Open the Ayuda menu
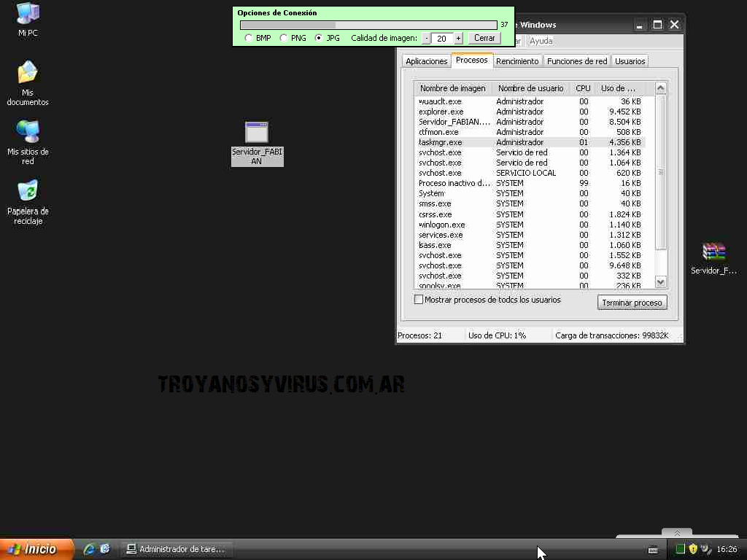This screenshot has width=747, height=560. pos(541,41)
